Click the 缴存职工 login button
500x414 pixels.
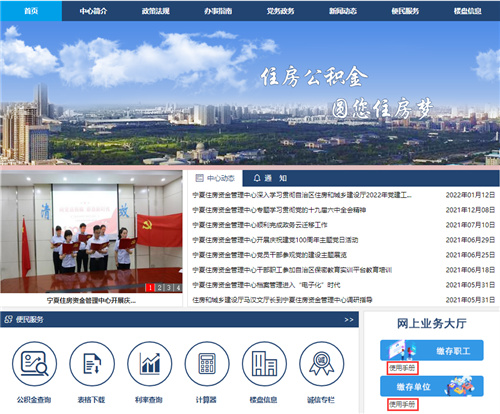432,350
